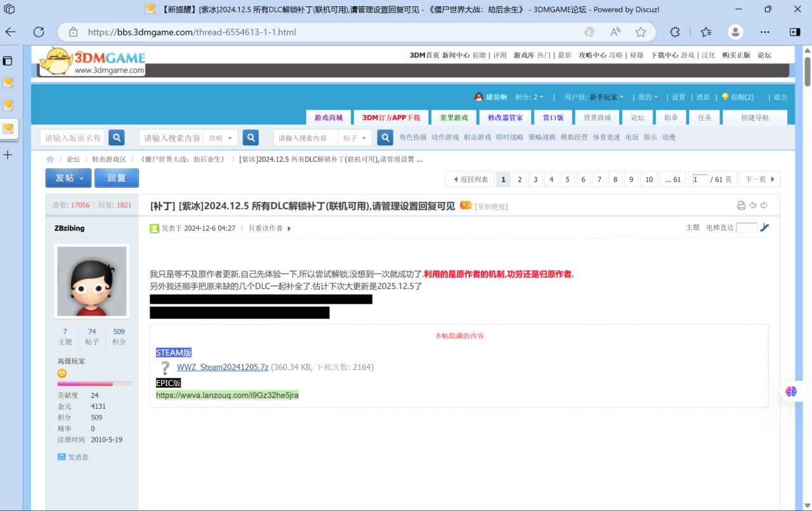812x511 pixels.
Task: Open the 3DM官方APP下载 tab
Action: (391, 117)
